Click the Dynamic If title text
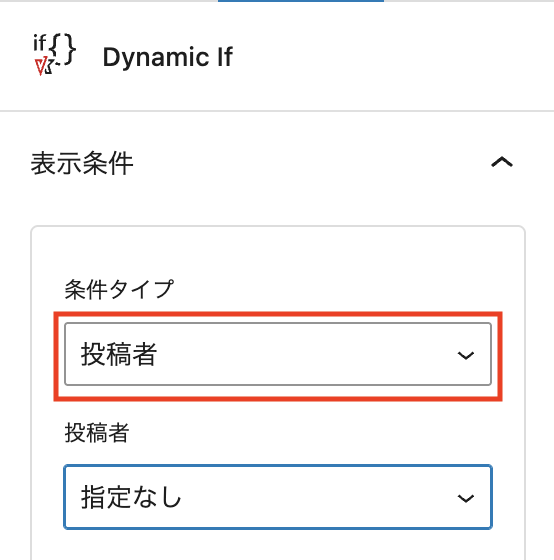This screenshot has width=554, height=560. tap(168, 57)
